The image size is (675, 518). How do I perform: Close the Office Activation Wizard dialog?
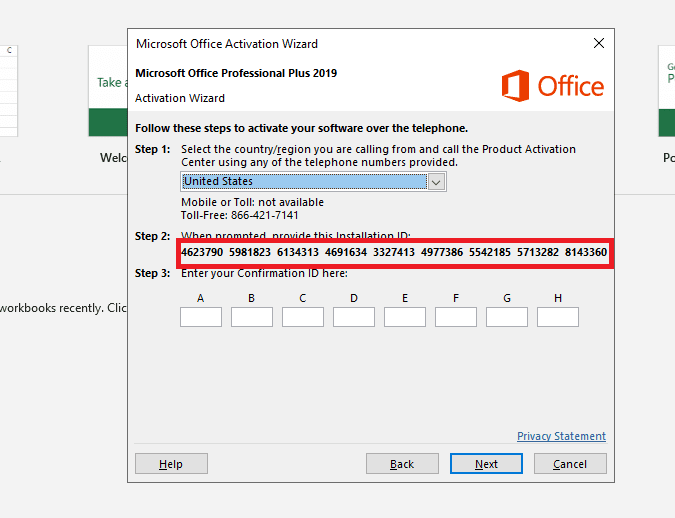(x=599, y=43)
